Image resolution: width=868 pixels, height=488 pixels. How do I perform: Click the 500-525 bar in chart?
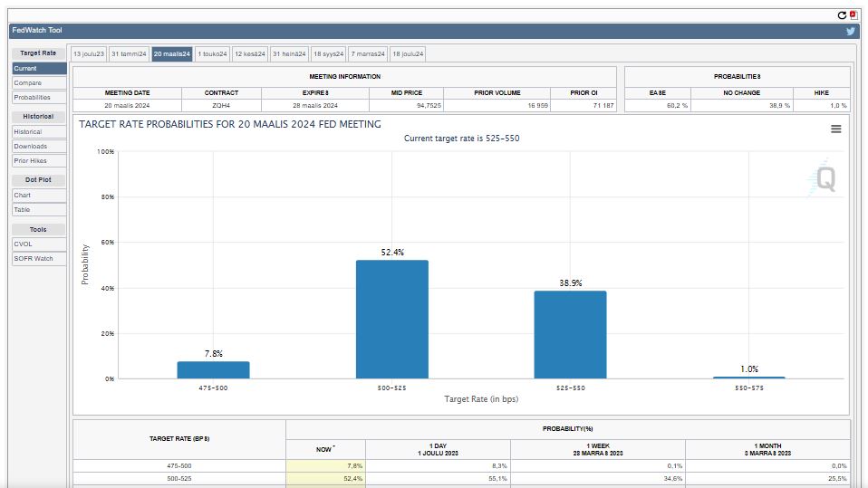[x=392, y=320]
